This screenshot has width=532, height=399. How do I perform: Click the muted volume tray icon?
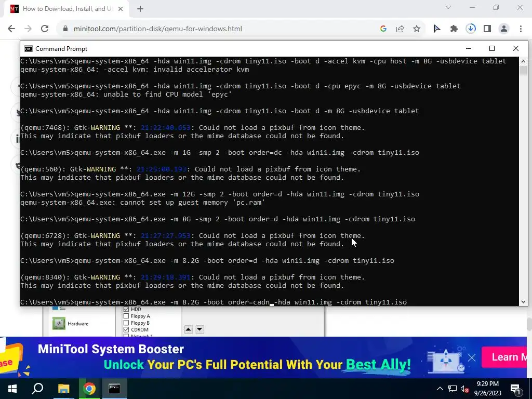click(465, 389)
